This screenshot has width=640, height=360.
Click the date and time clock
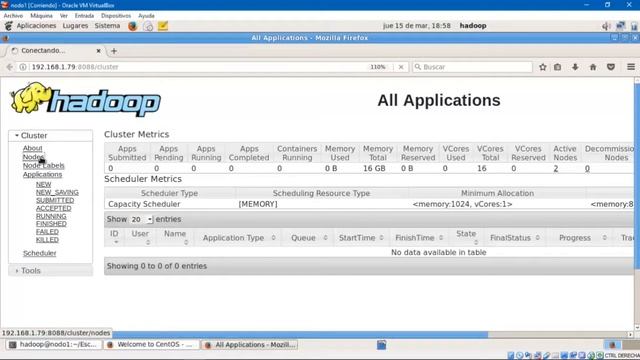click(417, 26)
